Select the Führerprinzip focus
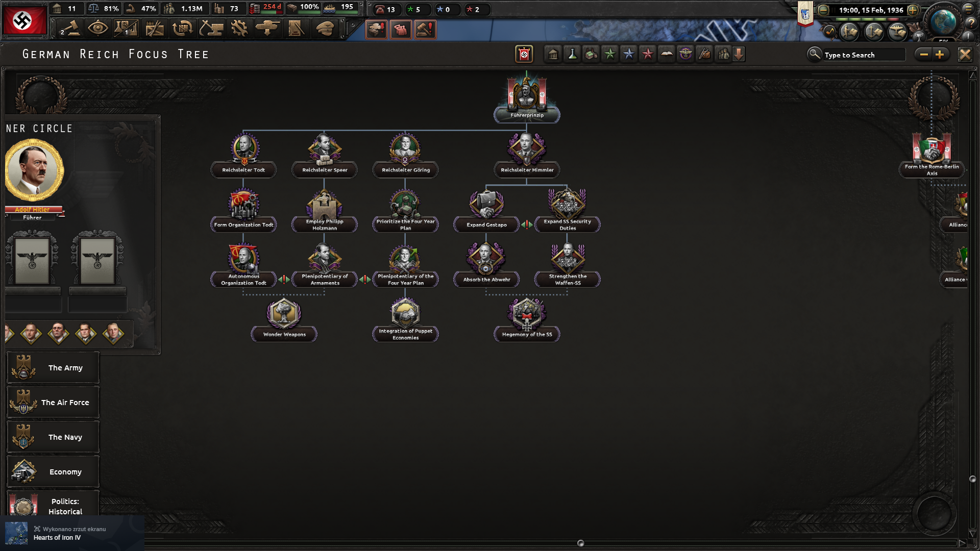 coord(527,99)
